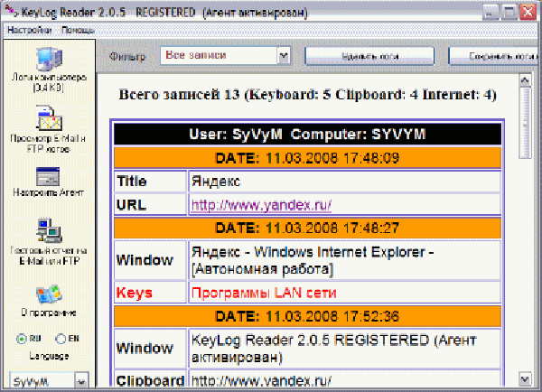Click the 'Яндекс - Windows Internet Explorer' window cell
Viewport: 542px width, 392px height.
344,260
